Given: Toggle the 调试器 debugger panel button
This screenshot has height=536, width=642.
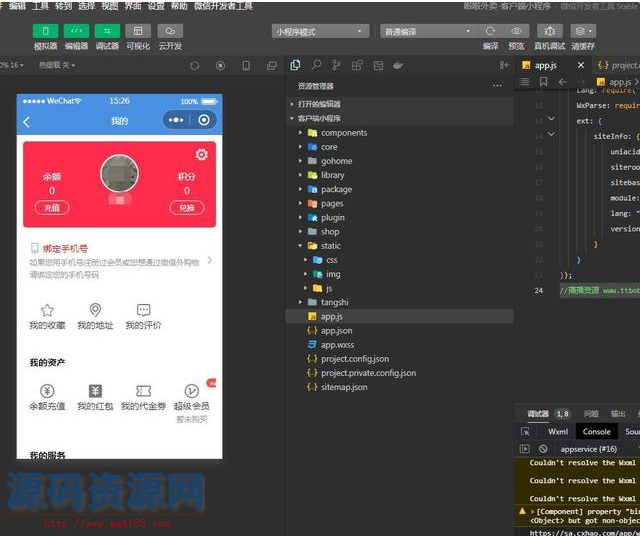Looking at the screenshot, I should 107,32.
